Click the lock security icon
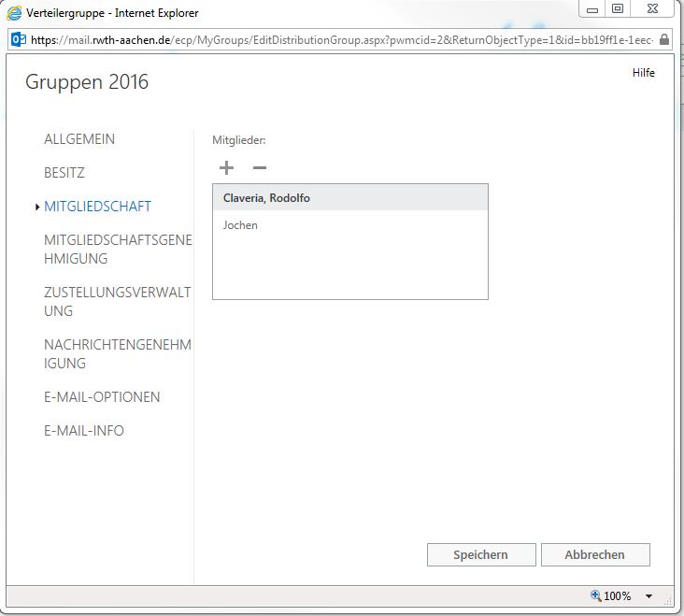This screenshot has height=616, width=684. pos(663,40)
